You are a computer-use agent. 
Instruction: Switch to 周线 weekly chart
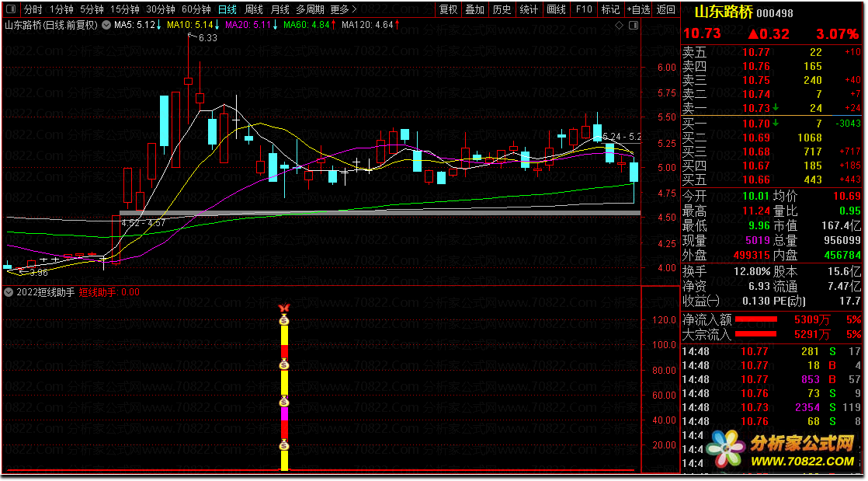pyautogui.click(x=254, y=9)
